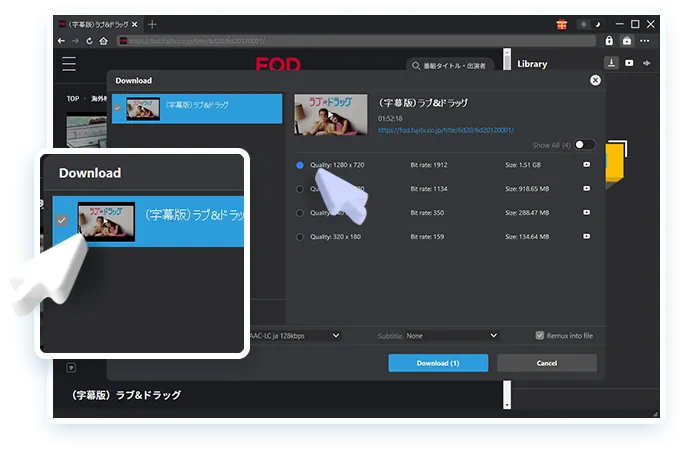Open the home page icon

coord(103,41)
